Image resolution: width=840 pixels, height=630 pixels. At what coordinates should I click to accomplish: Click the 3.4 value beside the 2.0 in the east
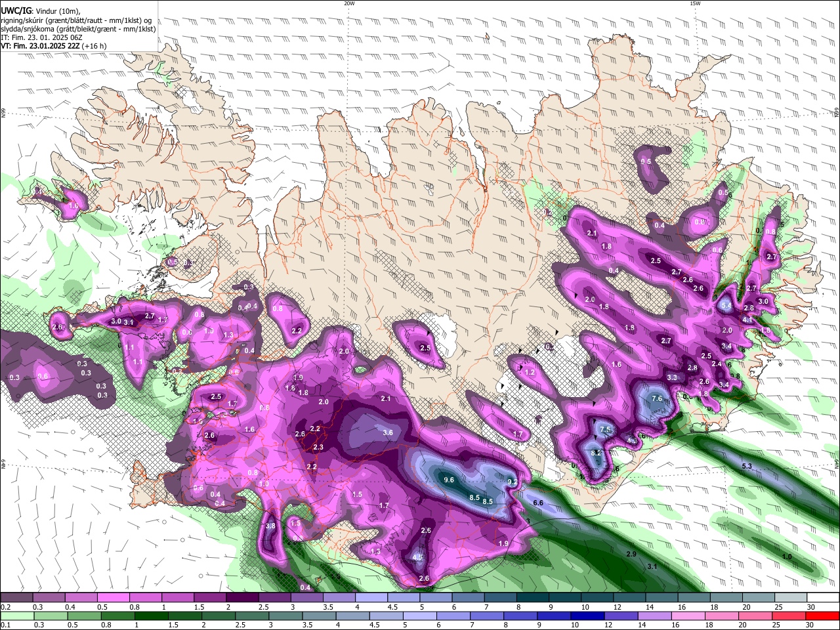726,346
